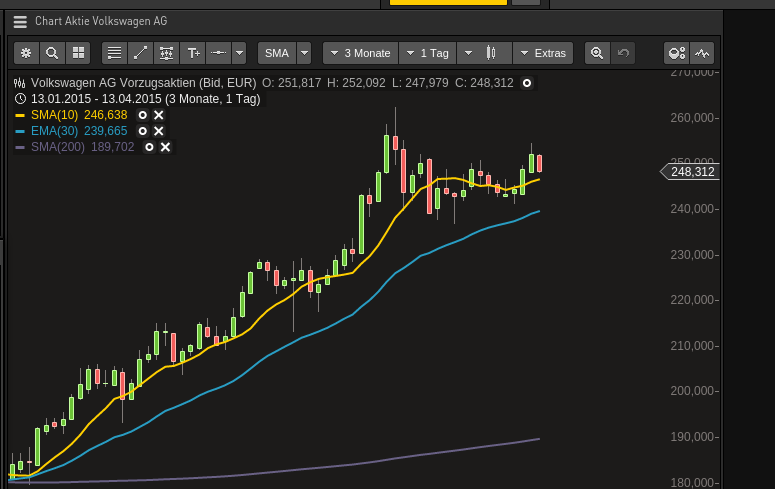Select the horizontal marker line tool

tap(218, 53)
